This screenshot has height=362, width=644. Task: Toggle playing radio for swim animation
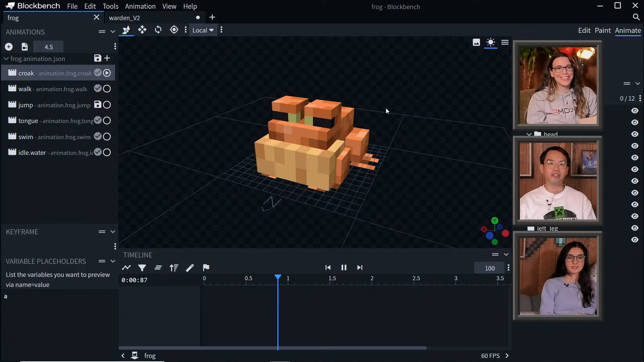pyautogui.click(x=107, y=137)
